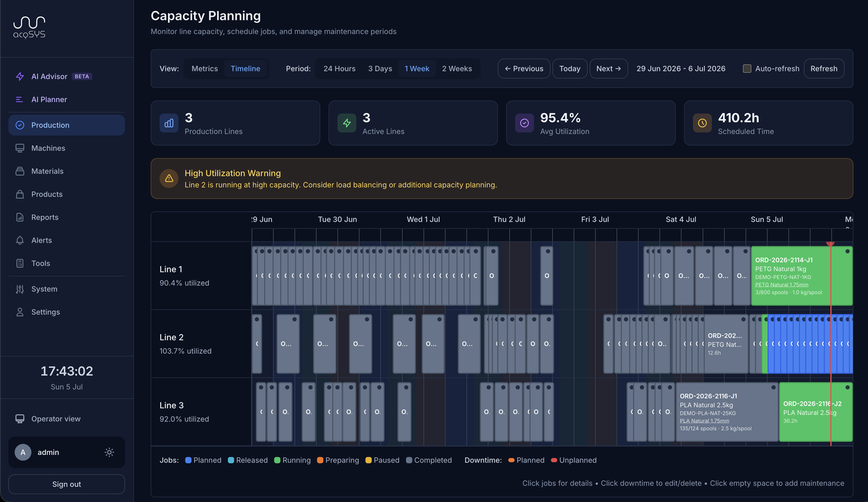
Task: Click the Production Lines bar chart icon
Action: pos(169,123)
